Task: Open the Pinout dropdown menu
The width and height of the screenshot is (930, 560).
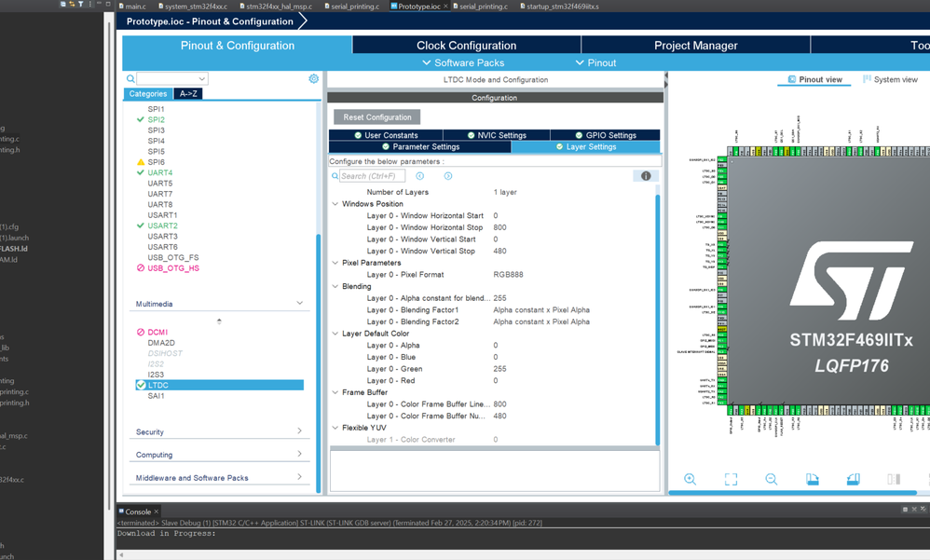Action: pos(595,62)
